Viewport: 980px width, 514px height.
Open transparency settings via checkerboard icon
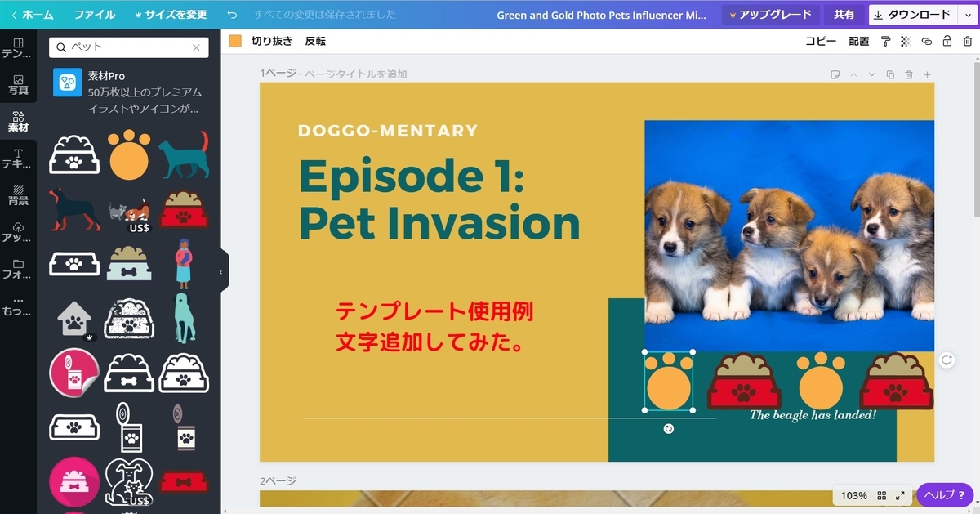pyautogui.click(x=905, y=41)
